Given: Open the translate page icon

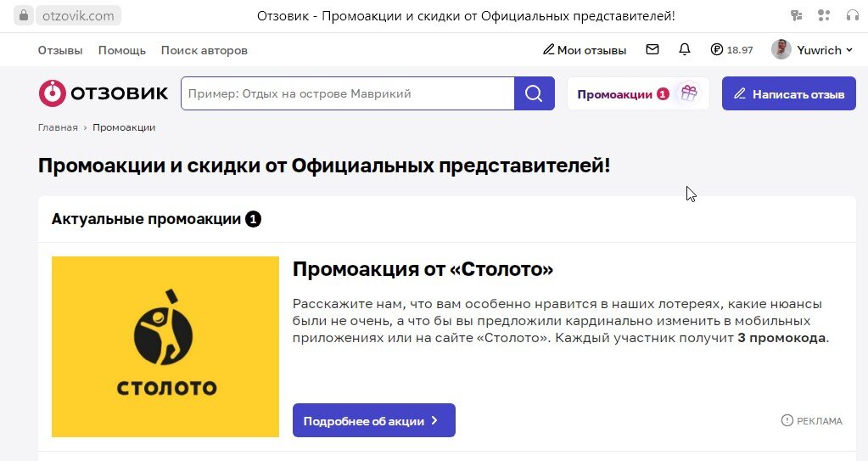Looking at the screenshot, I should click(x=797, y=15).
